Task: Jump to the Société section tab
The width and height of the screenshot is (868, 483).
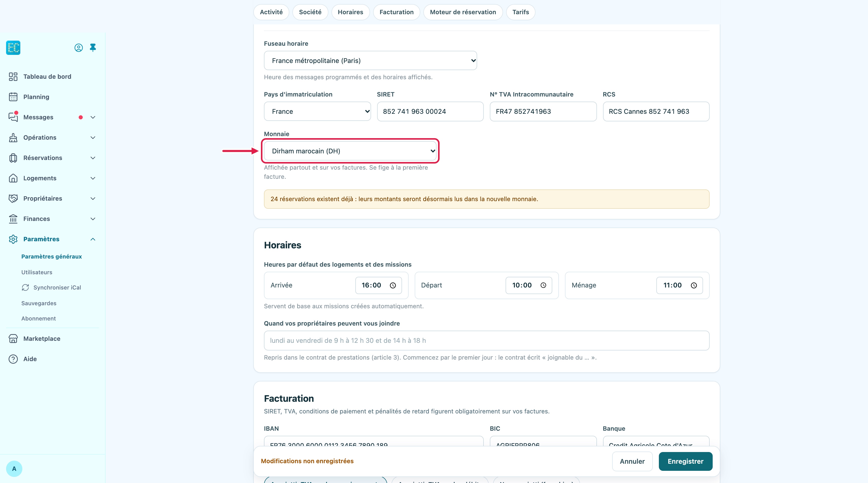Action: pos(310,12)
